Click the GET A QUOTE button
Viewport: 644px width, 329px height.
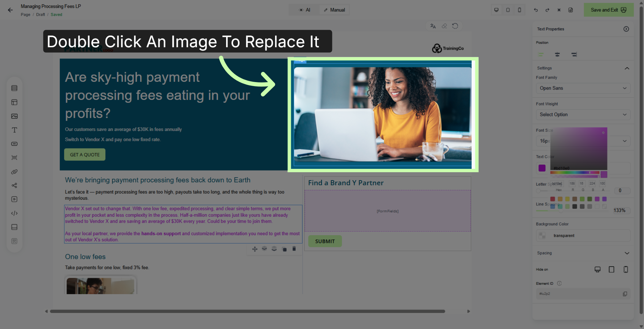point(85,155)
